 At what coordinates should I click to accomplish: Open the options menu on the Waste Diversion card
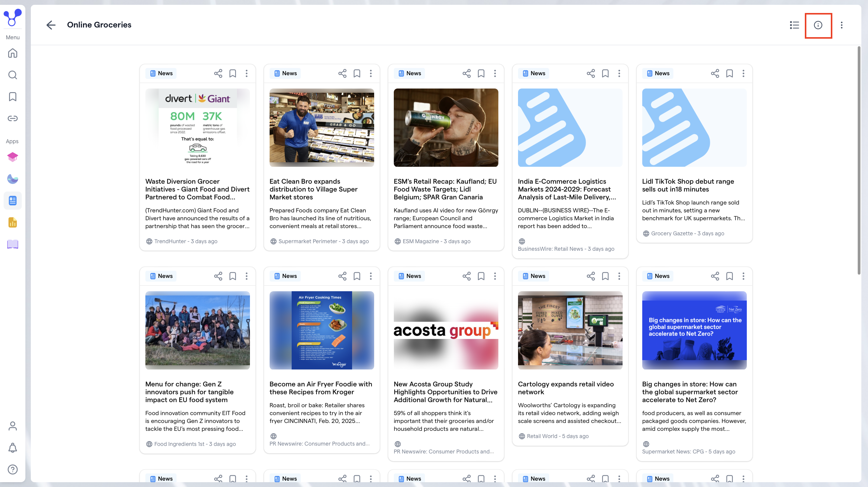coord(246,73)
